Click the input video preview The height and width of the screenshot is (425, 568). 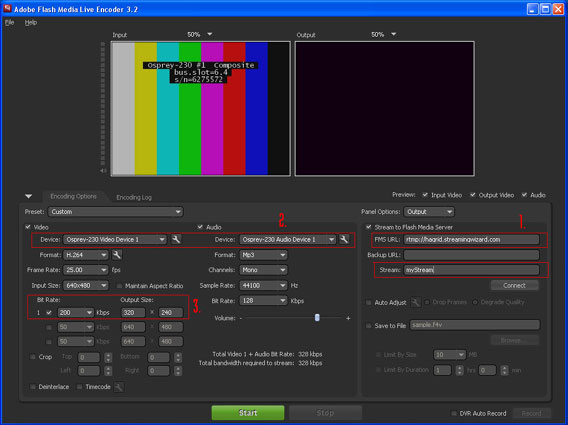click(201, 109)
